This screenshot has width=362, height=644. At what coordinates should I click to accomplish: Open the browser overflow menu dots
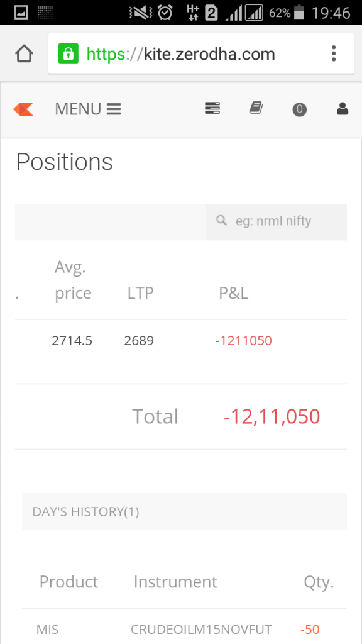[334, 54]
